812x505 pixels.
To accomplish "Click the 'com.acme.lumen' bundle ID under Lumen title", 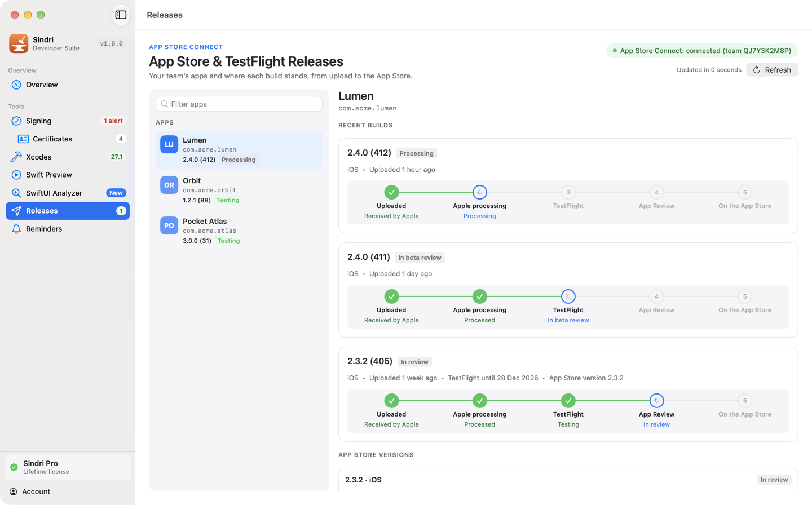I will point(368,108).
